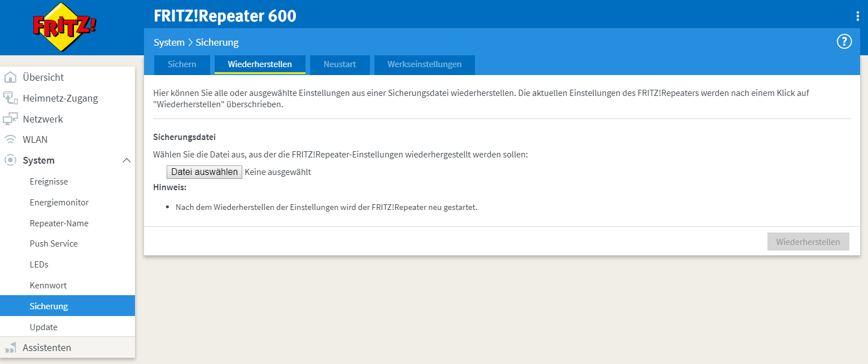Image resolution: width=868 pixels, height=364 pixels.
Task: Select the Wiederherstellen tab
Action: [260, 64]
